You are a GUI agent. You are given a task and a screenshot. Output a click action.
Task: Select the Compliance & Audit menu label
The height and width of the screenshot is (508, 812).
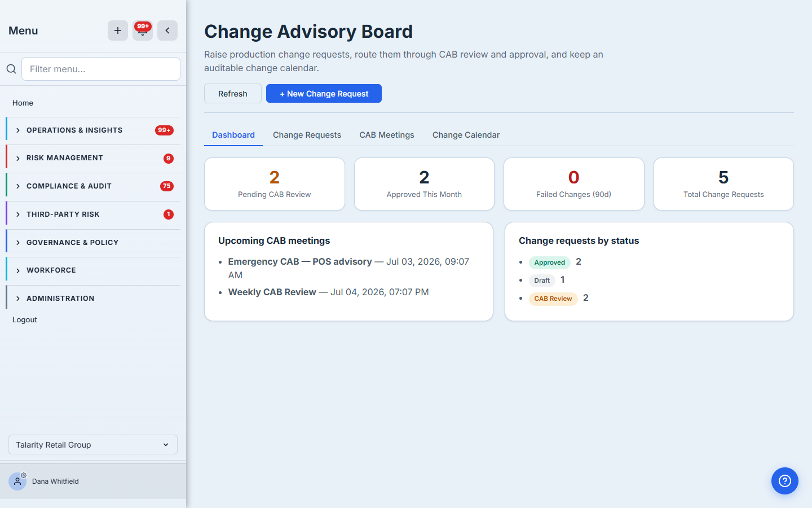coord(69,186)
